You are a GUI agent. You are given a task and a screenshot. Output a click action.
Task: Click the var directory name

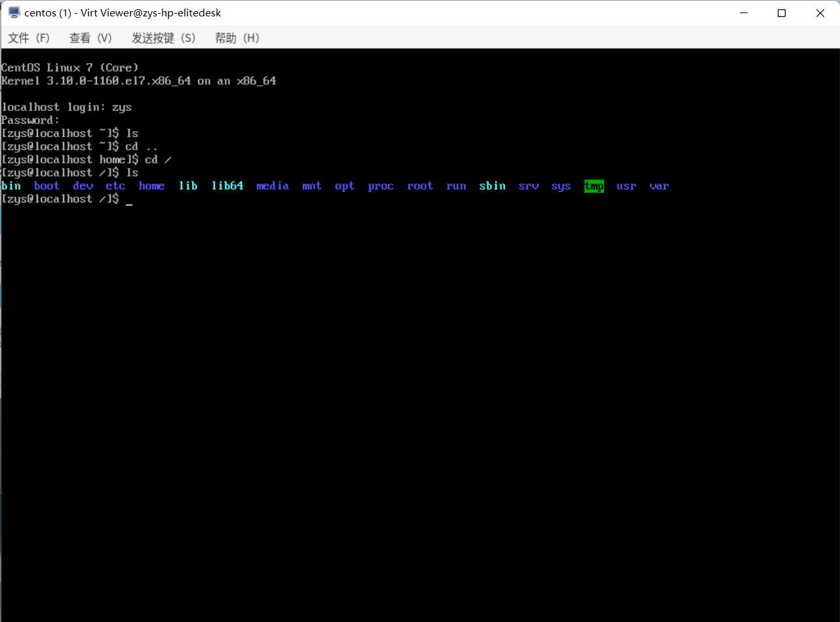(x=659, y=186)
